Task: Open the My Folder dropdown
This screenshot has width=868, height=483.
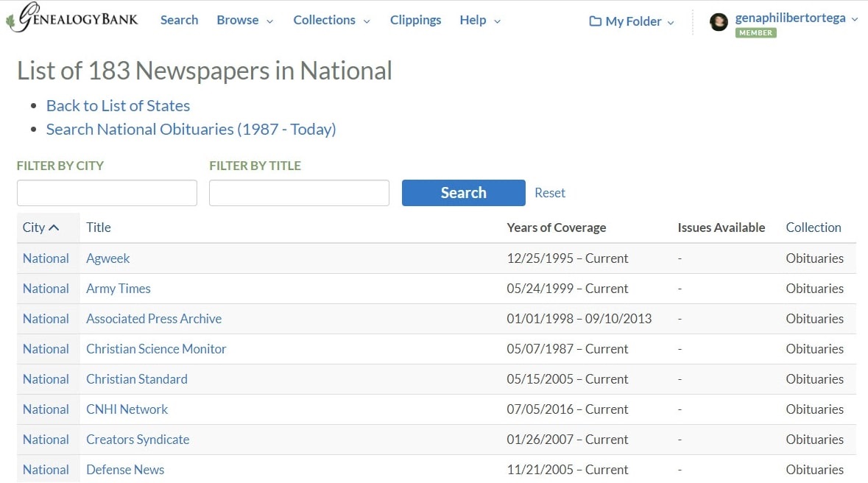Action: [632, 21]
